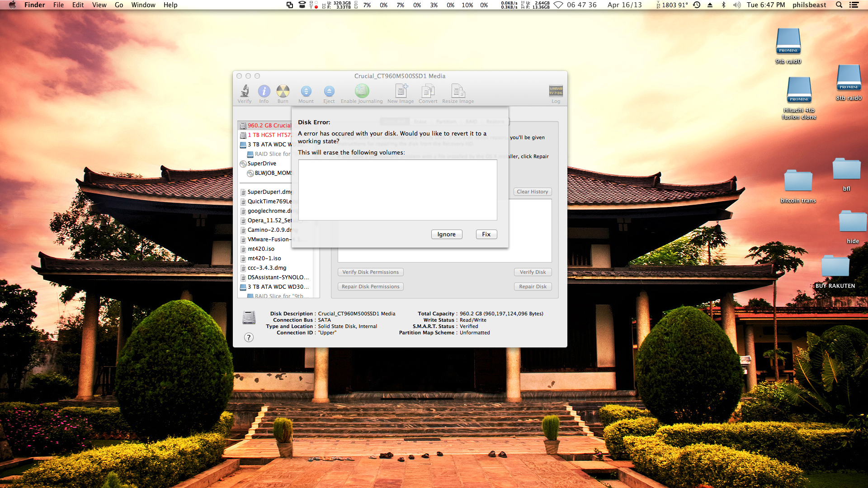Open Spotlight search in menu bar
868x488 pixels.
(x=839, y=5)
